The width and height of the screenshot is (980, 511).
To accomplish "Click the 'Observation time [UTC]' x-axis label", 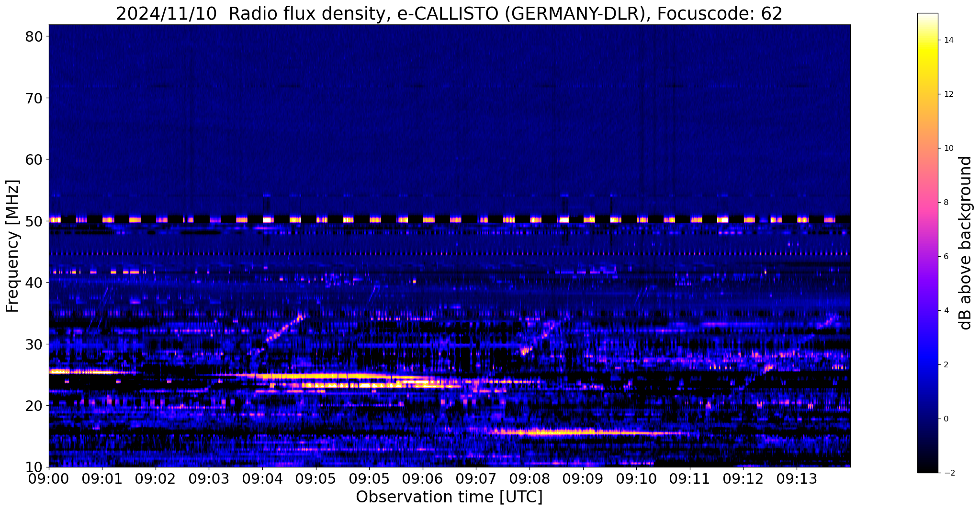I will coord(449,497).
